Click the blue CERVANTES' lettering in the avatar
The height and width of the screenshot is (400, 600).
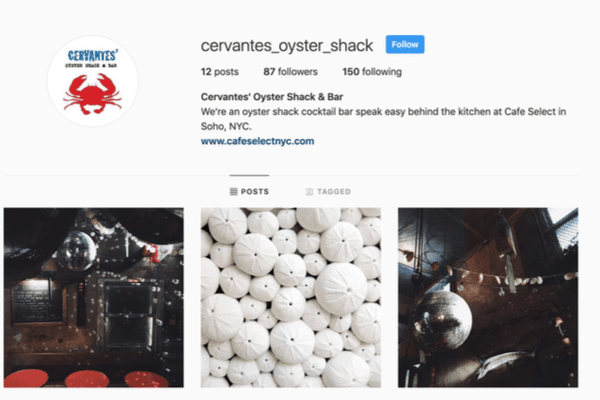(92, 56)
